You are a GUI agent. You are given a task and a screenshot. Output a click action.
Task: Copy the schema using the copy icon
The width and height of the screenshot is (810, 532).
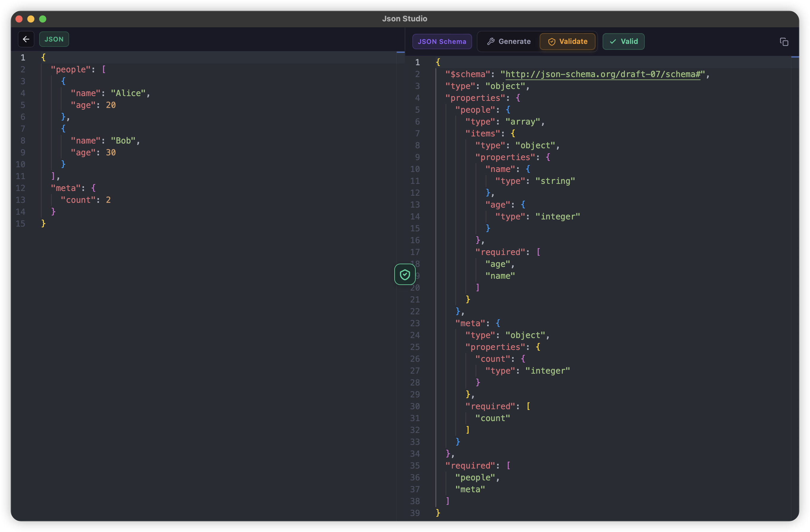[x=784, y=42]
